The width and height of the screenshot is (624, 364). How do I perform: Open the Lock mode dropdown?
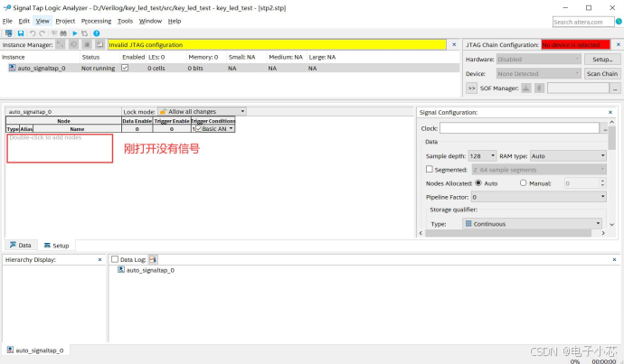(202, 112)
